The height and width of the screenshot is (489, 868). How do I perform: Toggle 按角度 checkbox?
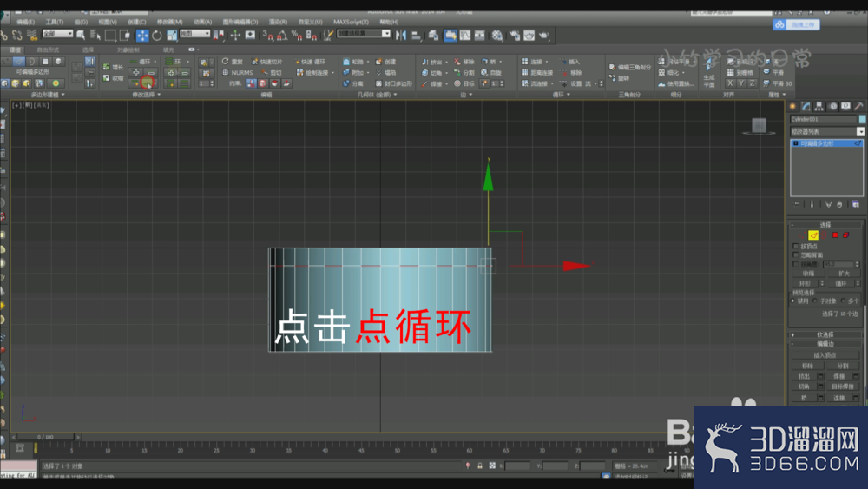(x=795, y=264)
